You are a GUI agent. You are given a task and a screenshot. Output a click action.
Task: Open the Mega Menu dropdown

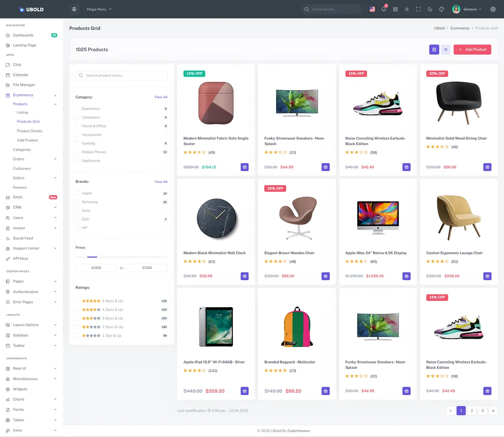click(x=99, y=9)
